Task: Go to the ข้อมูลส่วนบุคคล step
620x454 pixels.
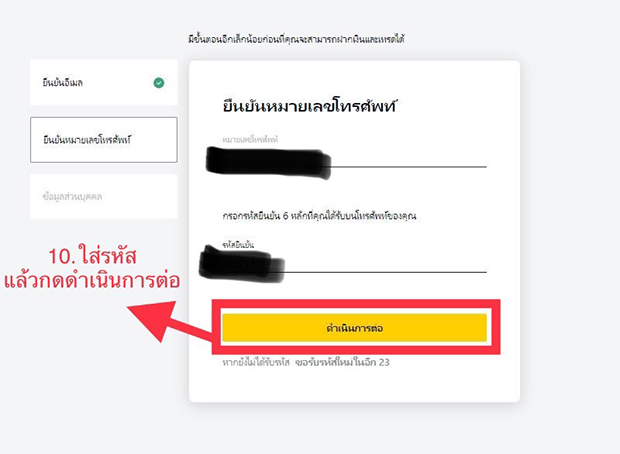Action: point(104,197)
